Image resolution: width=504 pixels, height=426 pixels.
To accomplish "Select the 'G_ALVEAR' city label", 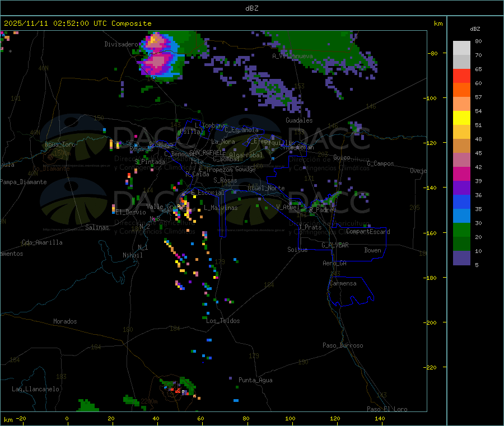I will click(x=335, y=245).
